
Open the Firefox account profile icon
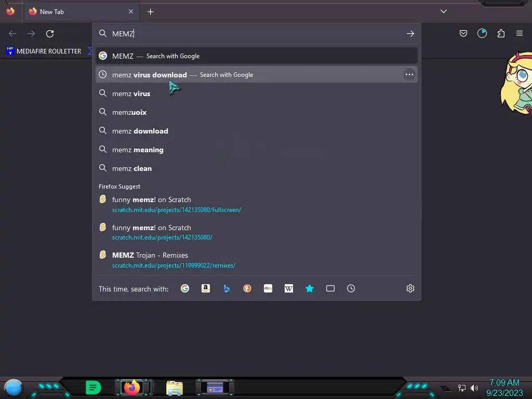pos(482,33)
